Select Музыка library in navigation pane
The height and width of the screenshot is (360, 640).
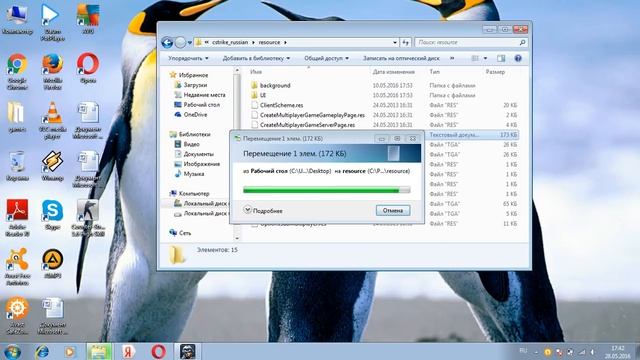click(189, 173)
